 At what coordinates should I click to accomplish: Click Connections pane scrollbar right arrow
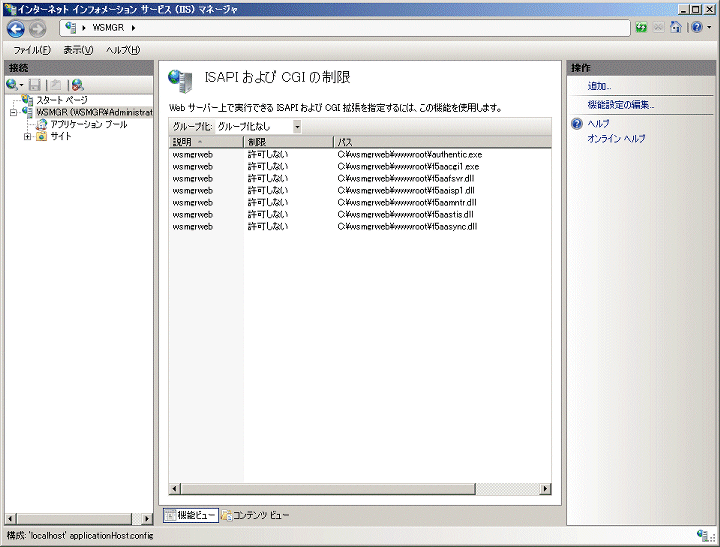click(147, 519)
